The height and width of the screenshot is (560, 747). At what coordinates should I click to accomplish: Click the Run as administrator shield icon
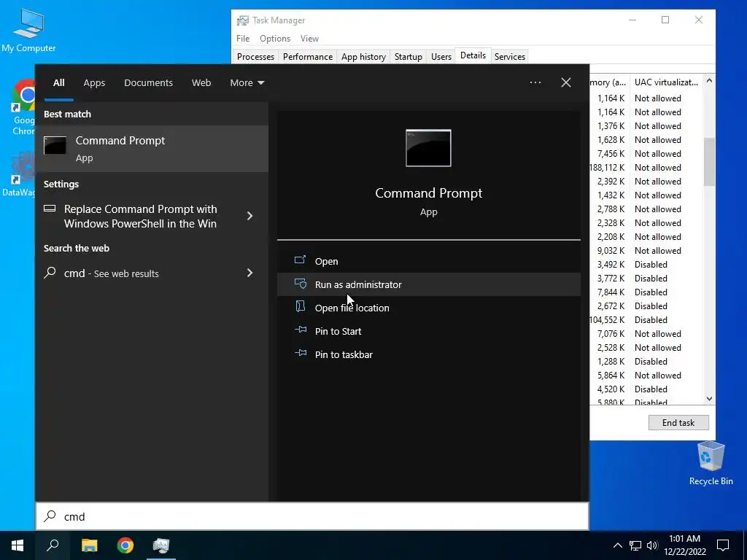coord(300,284)
